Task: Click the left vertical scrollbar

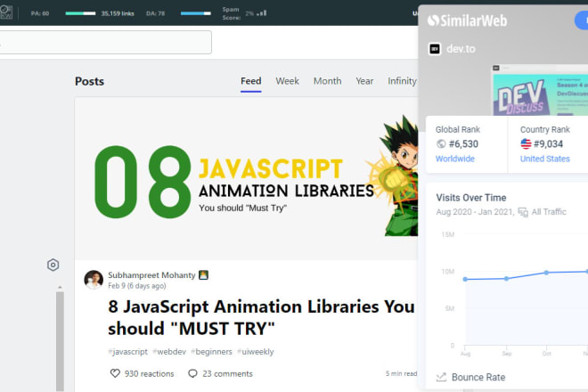Action: (x=60, y=341)
